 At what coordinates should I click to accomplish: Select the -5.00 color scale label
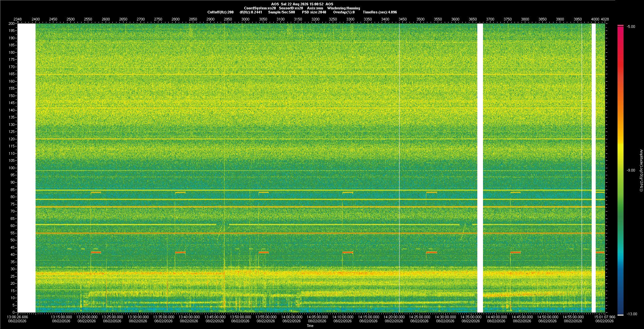631,27
